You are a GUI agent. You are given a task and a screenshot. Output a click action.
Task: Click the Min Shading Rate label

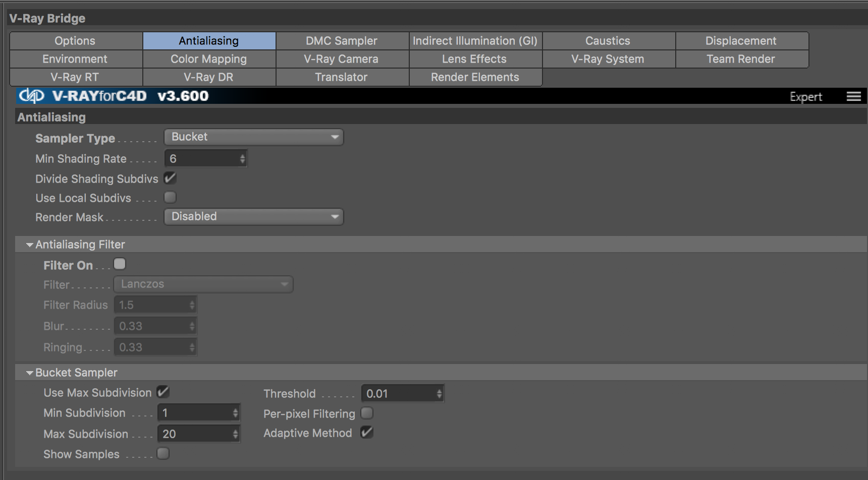click(x=81, y=159)
